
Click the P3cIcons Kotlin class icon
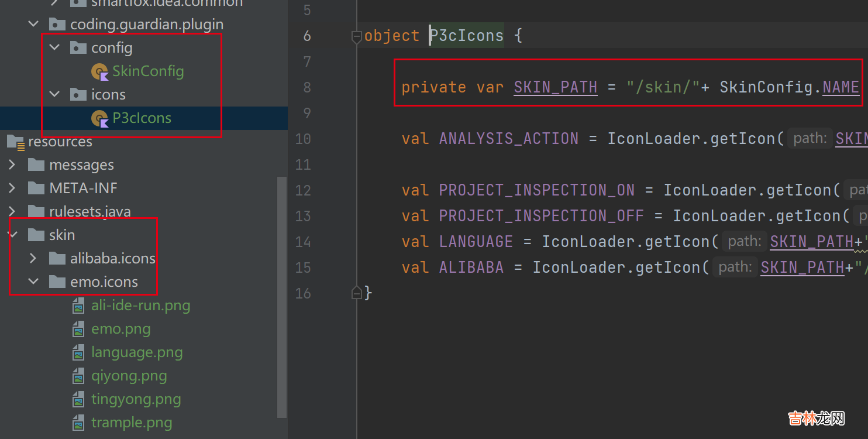100,118
